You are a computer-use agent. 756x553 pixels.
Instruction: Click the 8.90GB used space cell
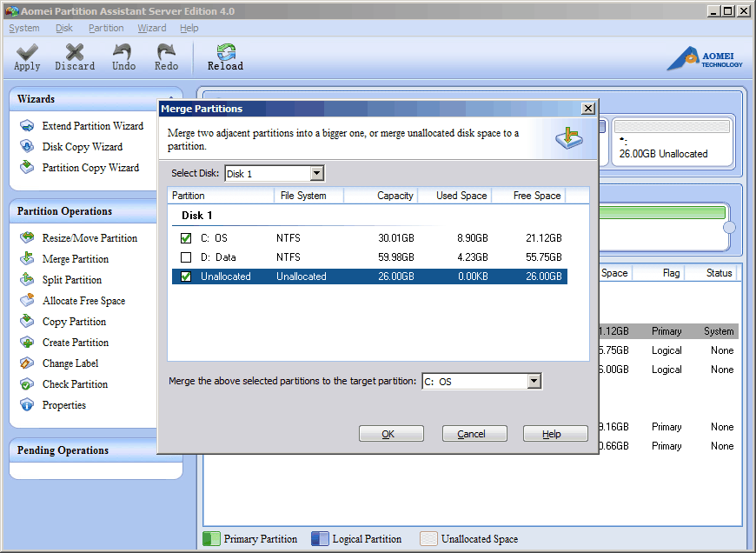(x=473, y=238)
